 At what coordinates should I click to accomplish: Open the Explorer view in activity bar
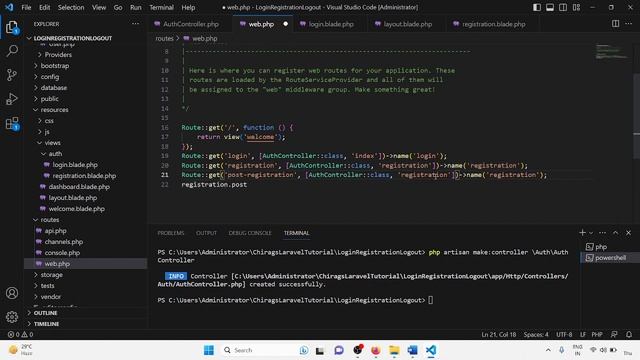[12, 28]
